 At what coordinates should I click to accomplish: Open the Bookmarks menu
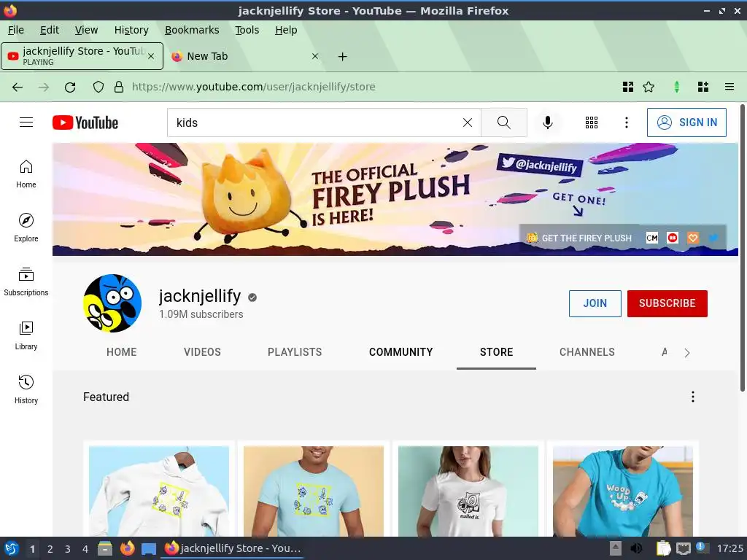pos(192,30)
